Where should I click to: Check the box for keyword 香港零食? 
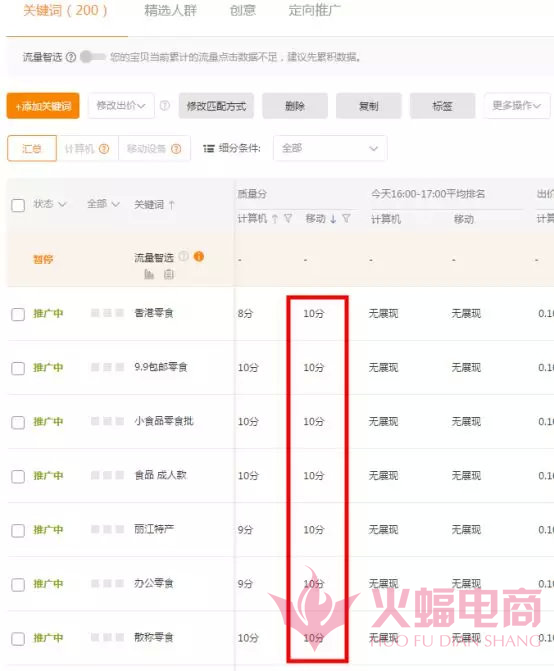coord(18,314)
